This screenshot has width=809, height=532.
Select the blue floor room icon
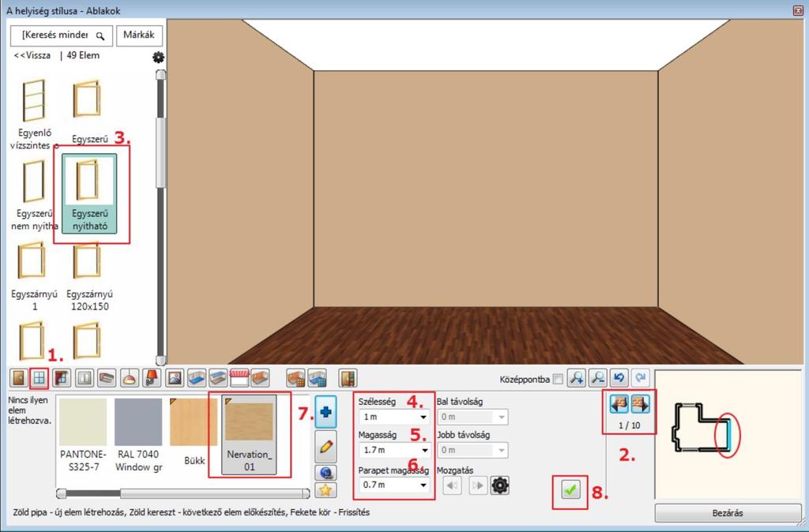[197, 378]
